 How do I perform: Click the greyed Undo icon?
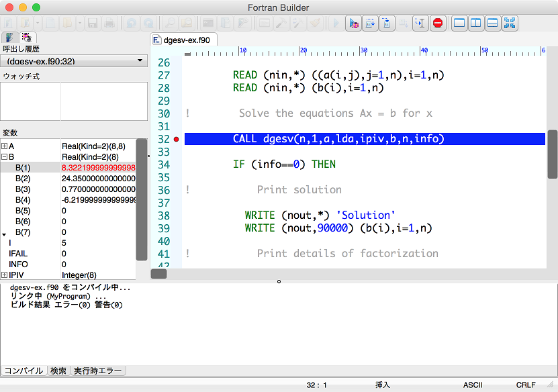tap(132, 23)
